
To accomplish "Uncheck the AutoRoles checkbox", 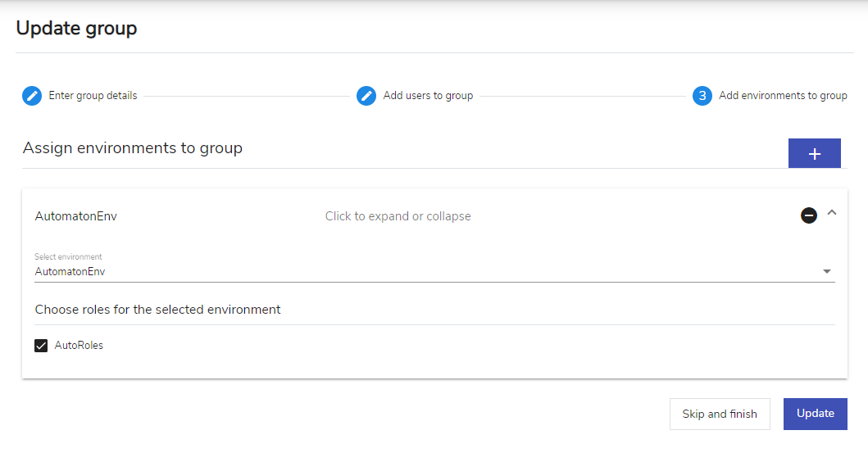I will point(41,346).
